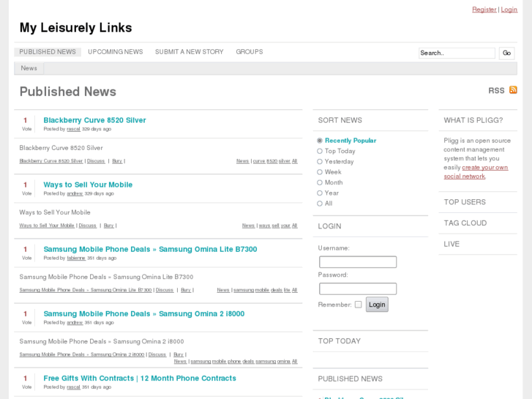This screenshot has height=399, width=532.
Task: View rascal's profile on the Blackberry story
Action: (73, 129)
